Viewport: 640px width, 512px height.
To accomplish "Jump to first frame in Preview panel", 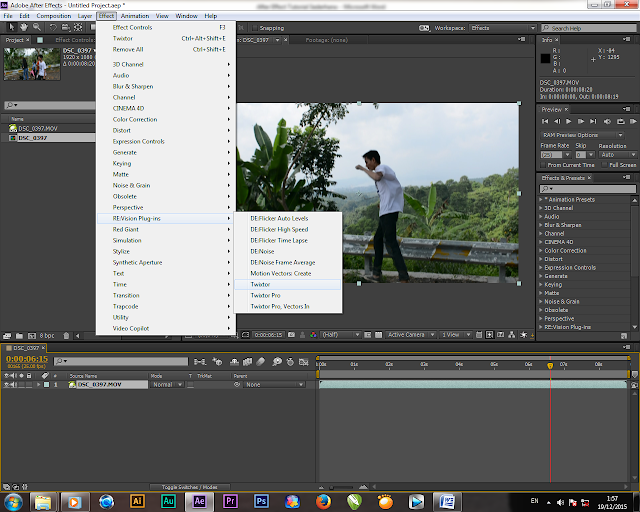I will (545, 122).
